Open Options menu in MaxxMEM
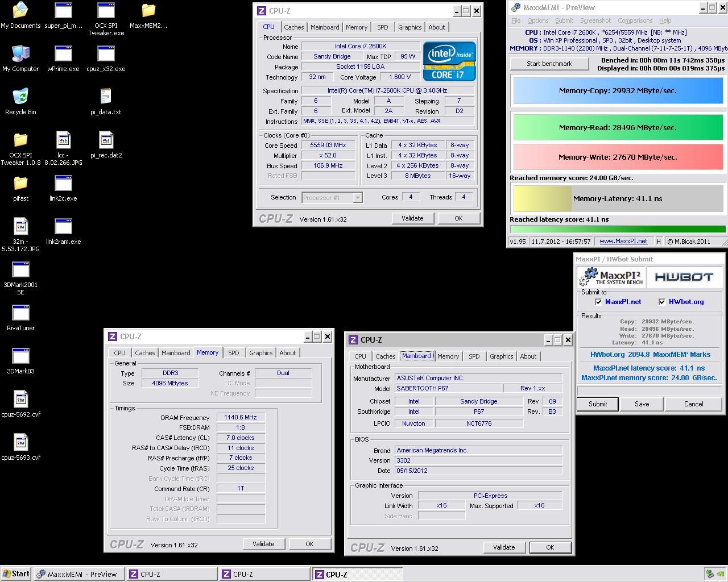Image resolution: width=728 pixels, height=582 pixels. click(x=537, y=20)
